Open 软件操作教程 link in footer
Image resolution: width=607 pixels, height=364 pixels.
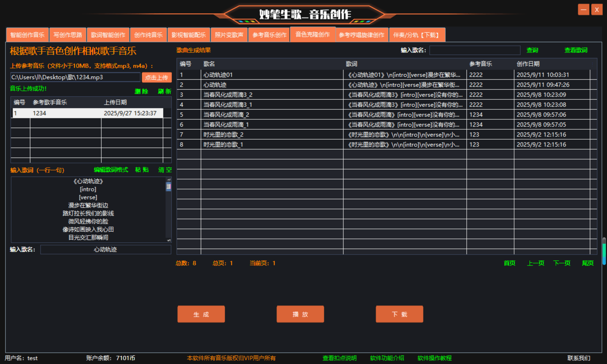434,358
